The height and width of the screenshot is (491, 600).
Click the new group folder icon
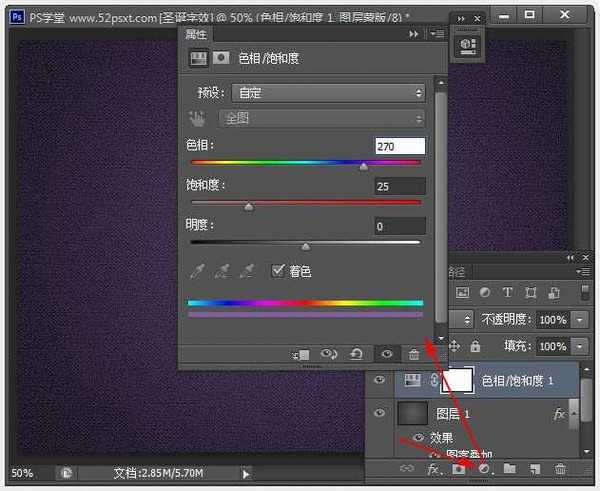[x=510, y=468]
